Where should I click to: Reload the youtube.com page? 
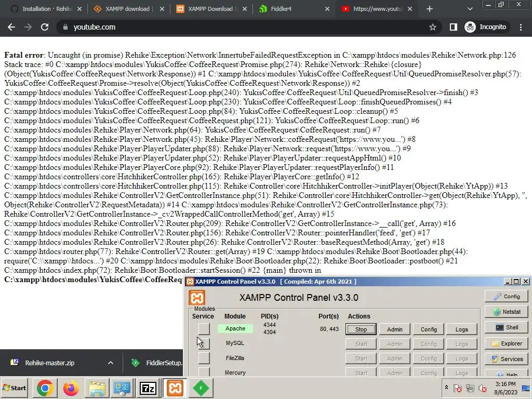click(x=45, y=27)
